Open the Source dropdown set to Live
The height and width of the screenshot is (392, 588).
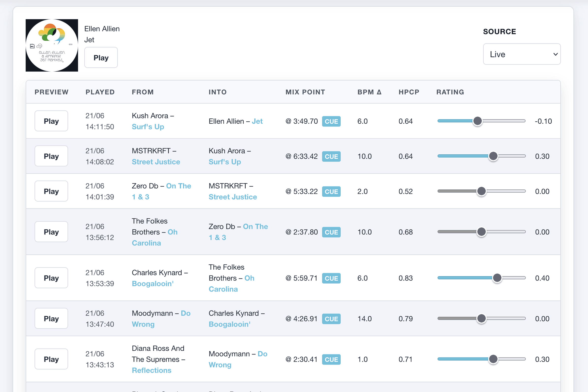pyautogui.click(x=522, y=54)
